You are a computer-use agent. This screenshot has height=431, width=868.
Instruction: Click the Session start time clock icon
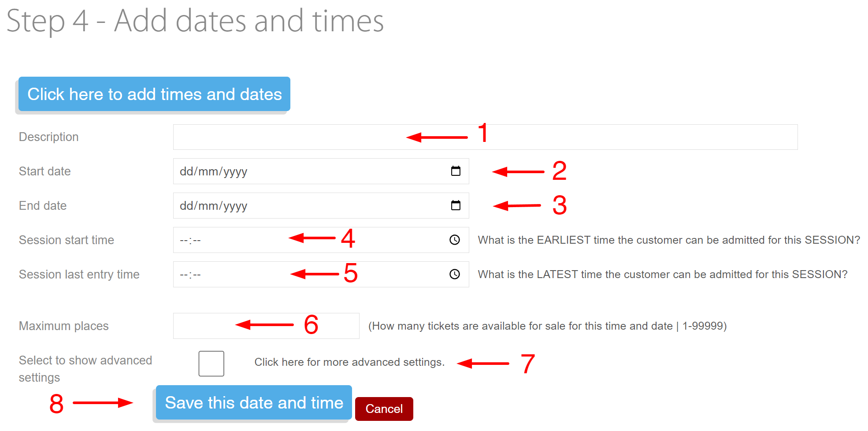coord(455,240)
